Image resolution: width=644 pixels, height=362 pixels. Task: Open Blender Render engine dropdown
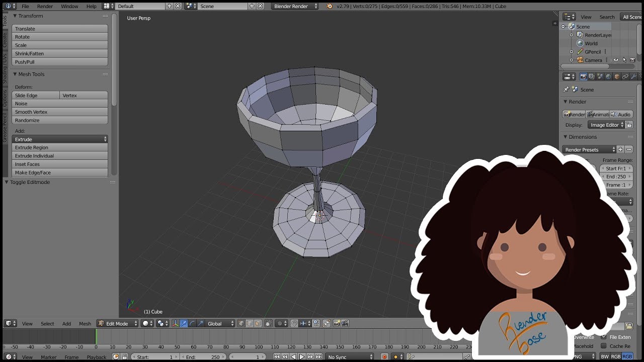(x=295, y=6)
